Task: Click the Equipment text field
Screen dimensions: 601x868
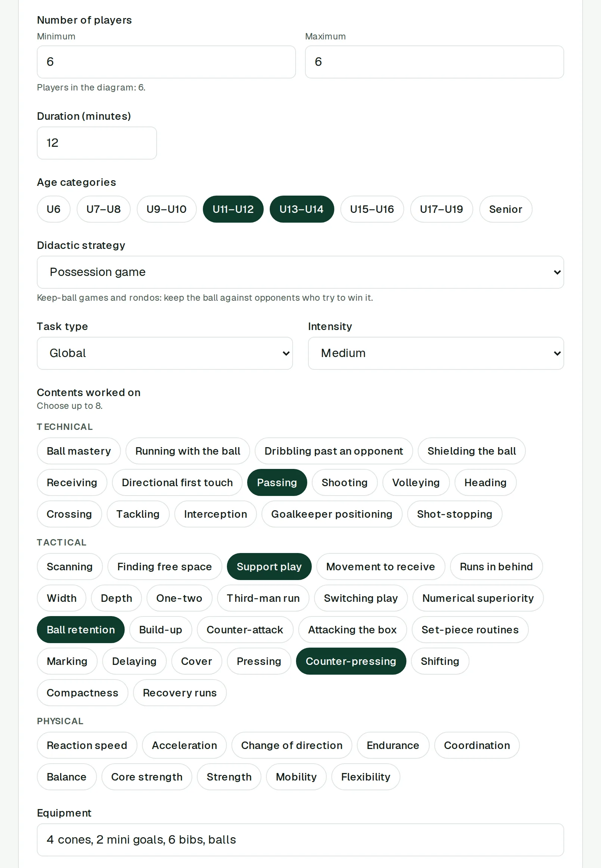Action: click(x=300, y=840)
